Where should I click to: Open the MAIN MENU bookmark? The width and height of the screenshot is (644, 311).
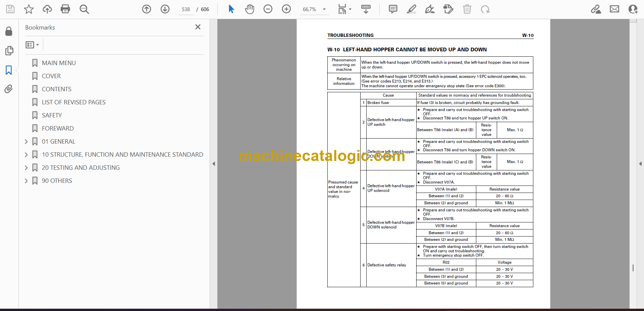(x=59, y=63)
